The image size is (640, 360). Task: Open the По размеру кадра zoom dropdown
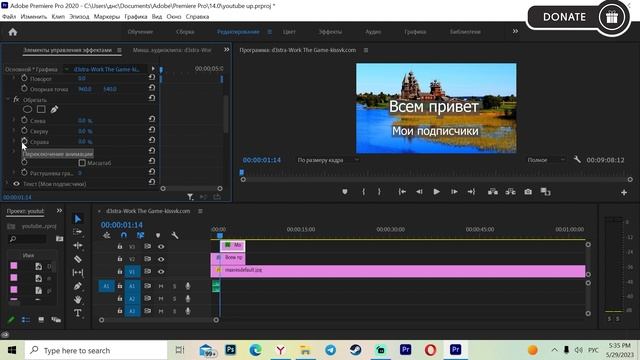pyautogui.click(x=328, y=160)
